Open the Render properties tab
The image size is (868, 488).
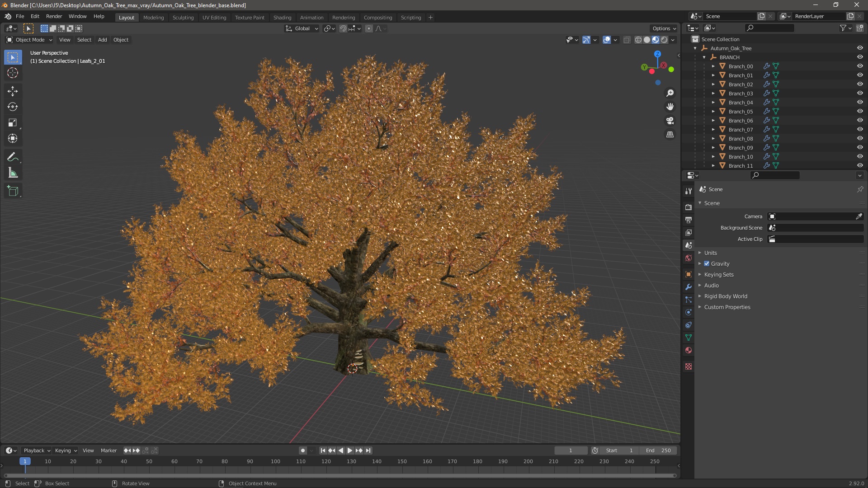point(689,207)
